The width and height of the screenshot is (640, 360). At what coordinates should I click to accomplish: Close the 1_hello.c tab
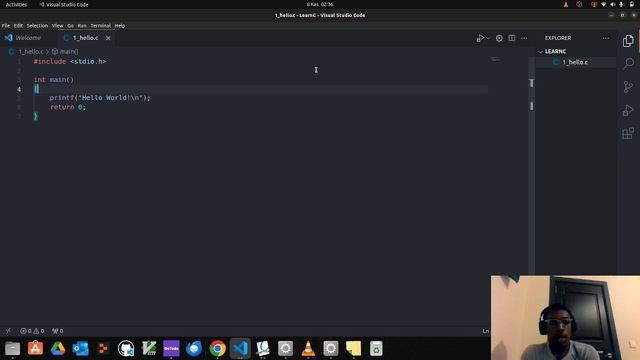pos(108,38)
